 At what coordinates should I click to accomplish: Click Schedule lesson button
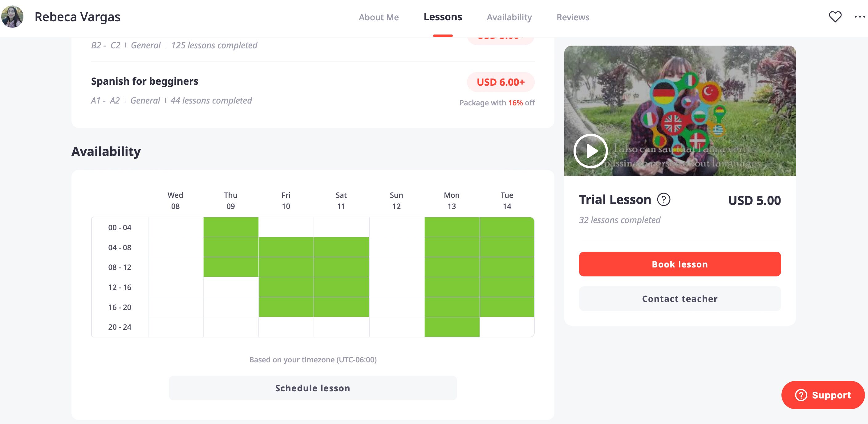pos(312,388)
